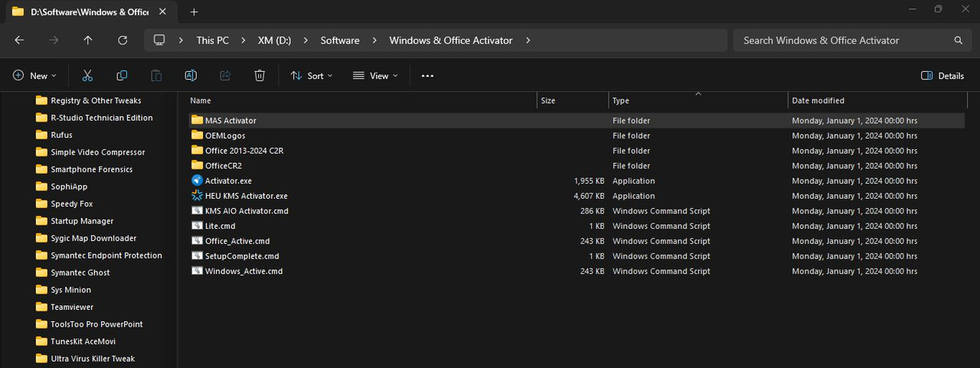
Task: Refresh the current folder view
Action: pyautogui.click(x=122, y=41)
